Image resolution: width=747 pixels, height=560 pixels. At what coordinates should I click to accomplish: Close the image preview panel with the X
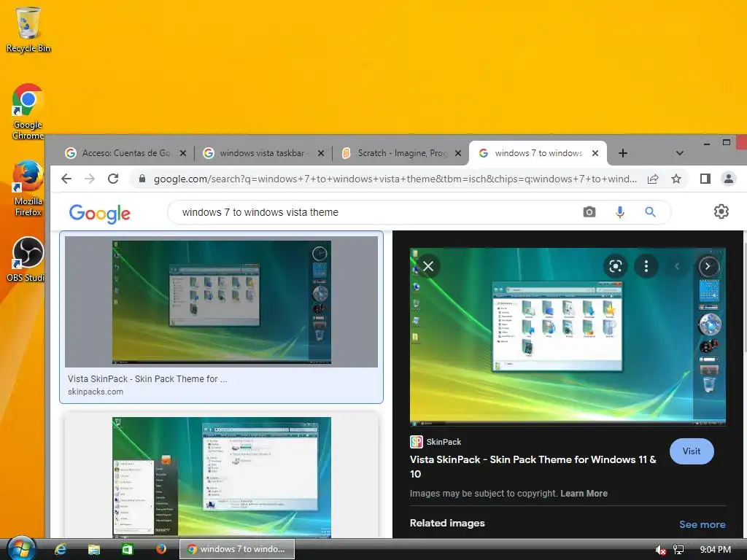pyautogui.click(x=428, y=266)
